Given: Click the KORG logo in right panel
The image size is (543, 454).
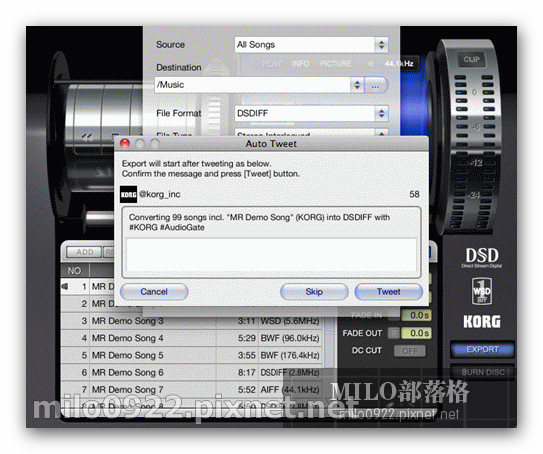Looking at the screenshot, I should [482, 321].
